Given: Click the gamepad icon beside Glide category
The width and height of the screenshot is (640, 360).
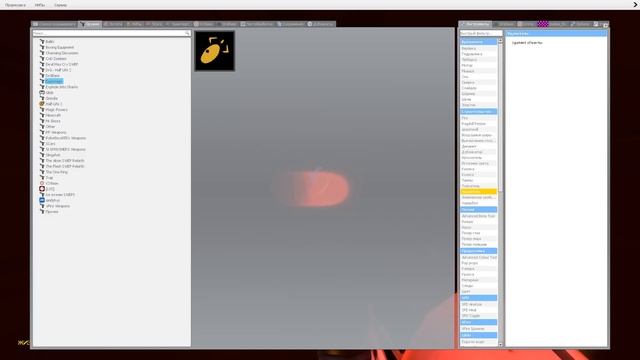Looking at the screenshot, I should pyautogui.click(x=42, y=93).
